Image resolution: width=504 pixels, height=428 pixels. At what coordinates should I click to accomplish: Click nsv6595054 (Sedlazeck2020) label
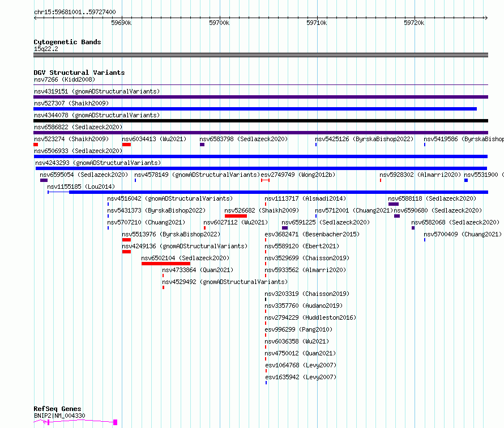click(84, 175)
